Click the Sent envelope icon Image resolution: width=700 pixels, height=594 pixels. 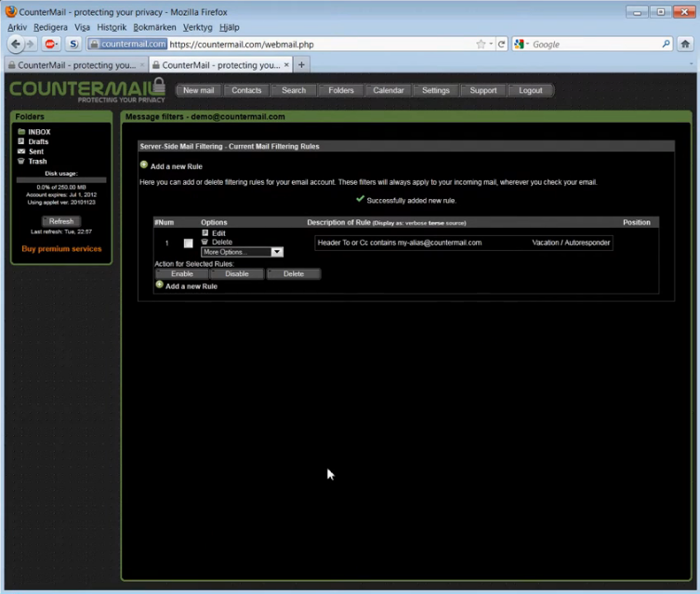click(x=21, y=152)
